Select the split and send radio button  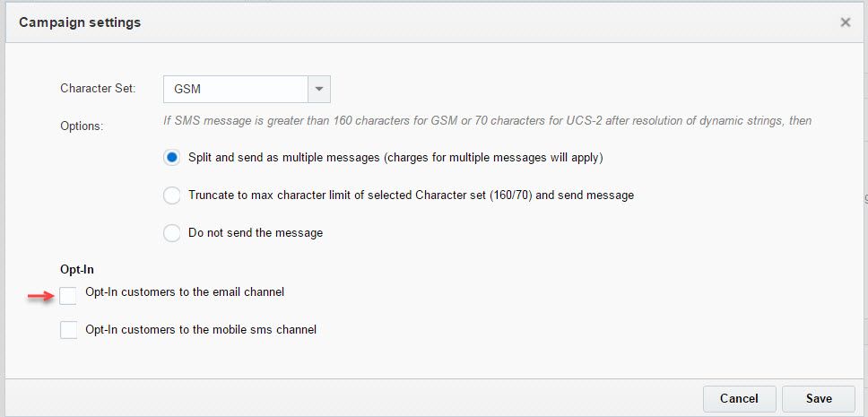[172, 158]
